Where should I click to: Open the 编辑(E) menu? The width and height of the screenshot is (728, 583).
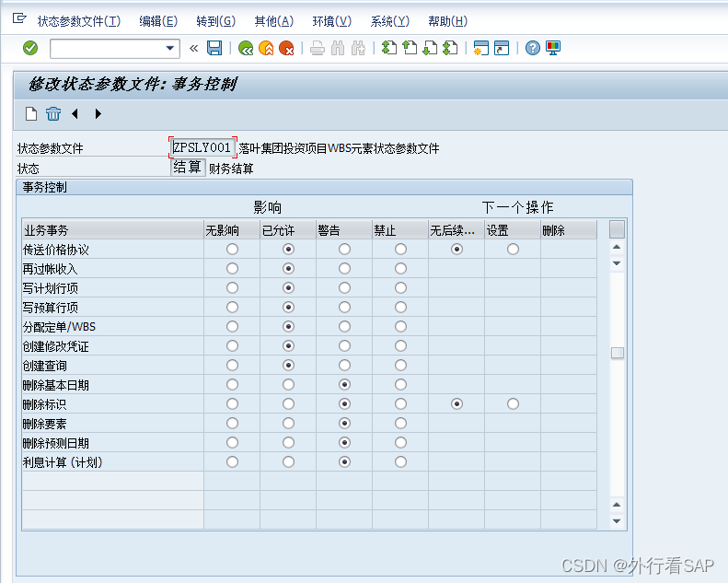point(158,21)
